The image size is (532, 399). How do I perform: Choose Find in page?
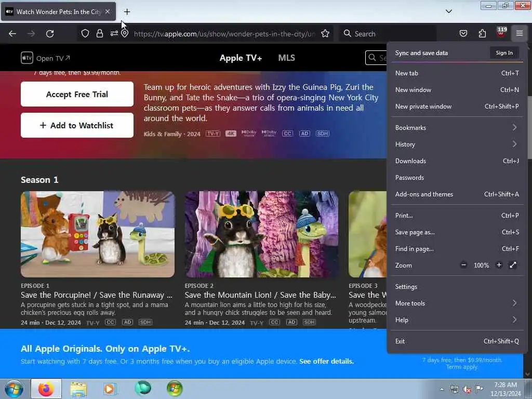tap(457, 249)
